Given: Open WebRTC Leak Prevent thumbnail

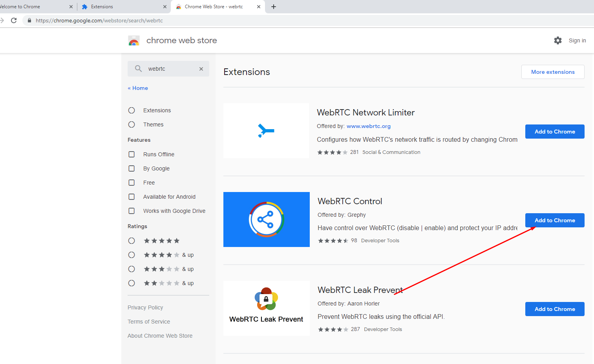Looking at the screenshot, I should (267, 308).
